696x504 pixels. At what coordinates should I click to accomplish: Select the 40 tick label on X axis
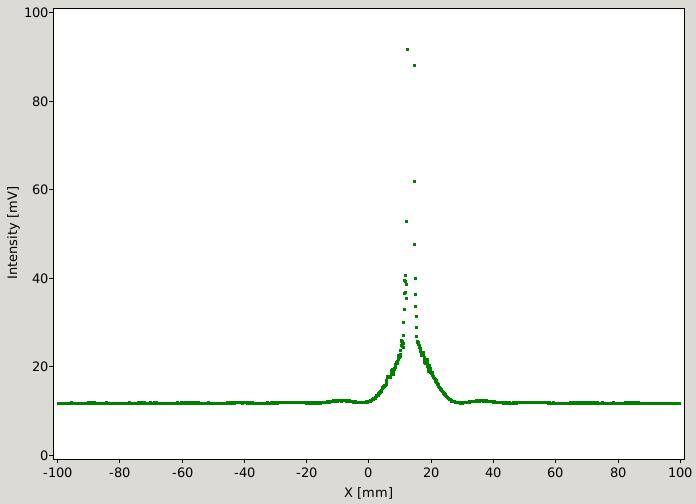click(x=493, y=472)
